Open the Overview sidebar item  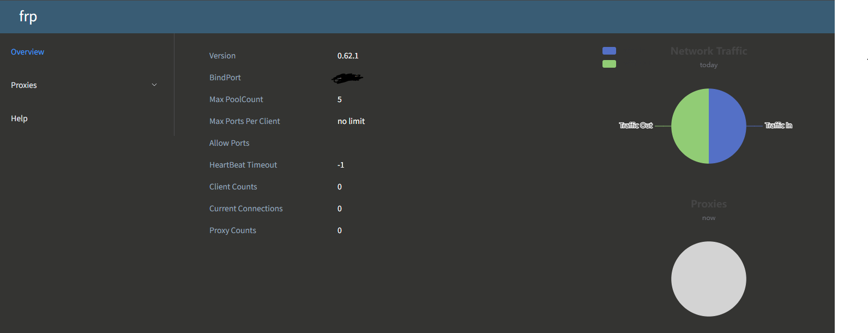click(x=27, y=52)
